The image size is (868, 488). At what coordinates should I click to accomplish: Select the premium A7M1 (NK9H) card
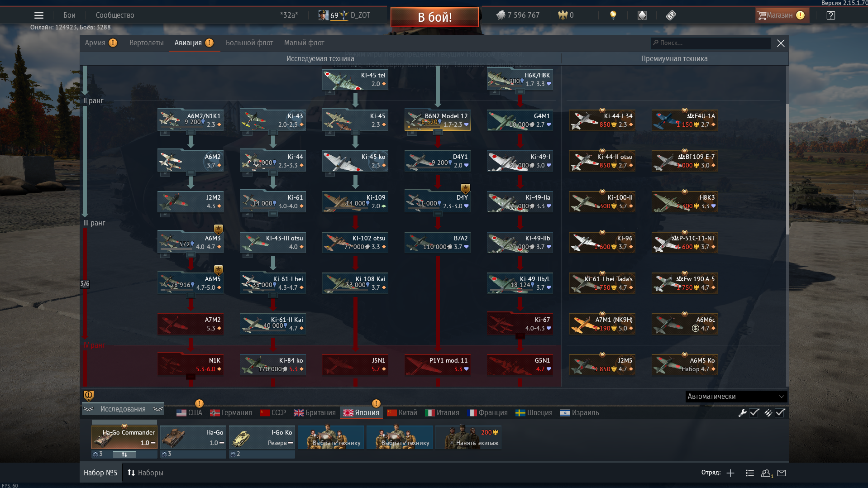[x=602, y=324]
